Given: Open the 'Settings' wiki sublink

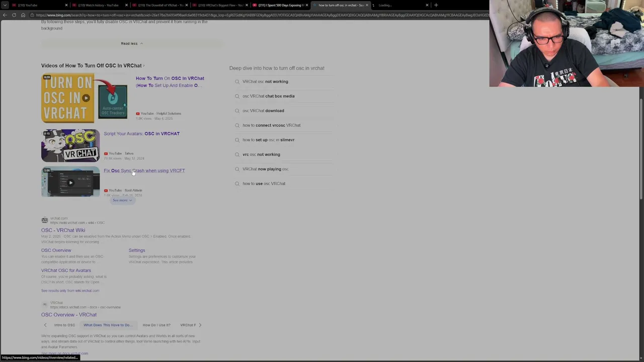Looking at the screenshot, I should pos(137,250).
